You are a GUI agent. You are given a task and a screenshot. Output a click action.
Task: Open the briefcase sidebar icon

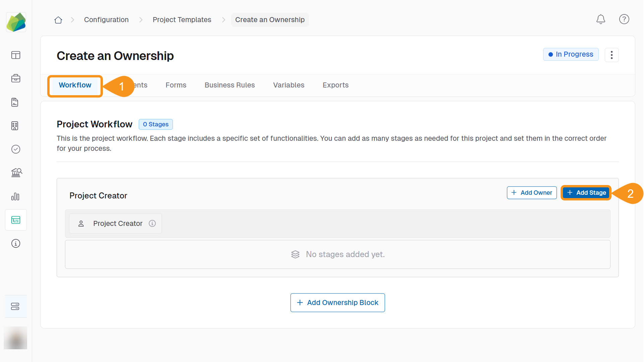click(x=16, y=78)
